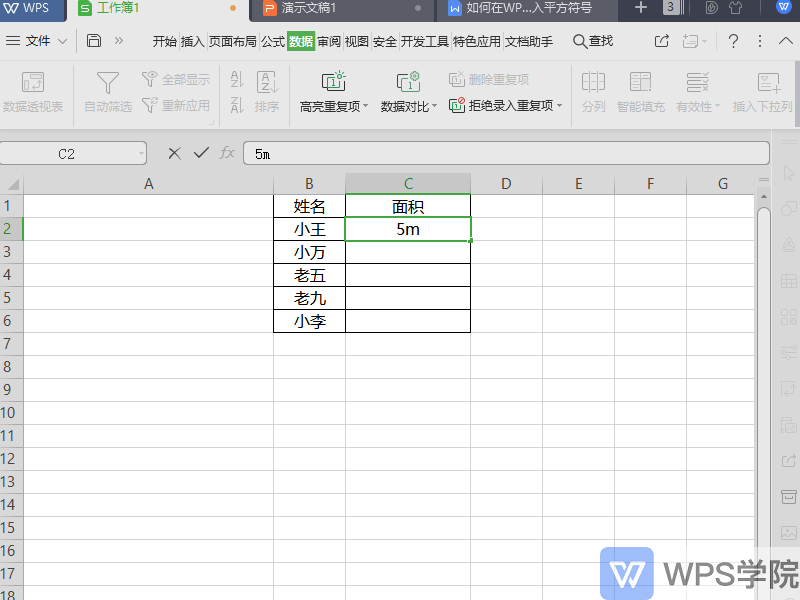Click the 查找 (Find) icon
Screen dimensions: 800x600
(x=591, y=41)
